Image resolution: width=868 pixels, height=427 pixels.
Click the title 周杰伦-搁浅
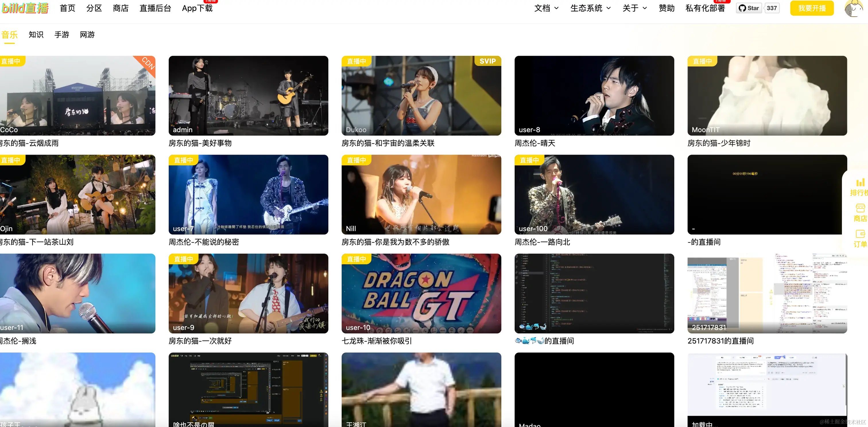[18, 341]
